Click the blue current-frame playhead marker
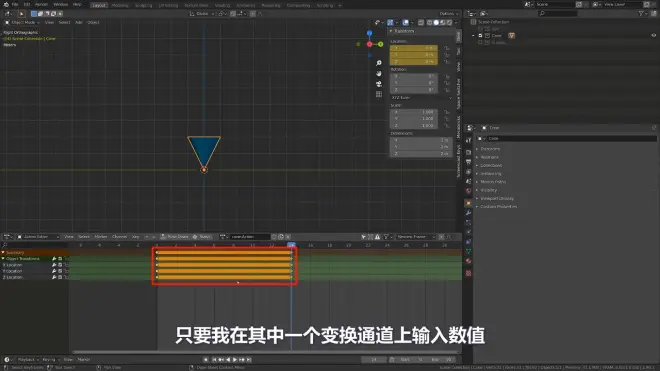Screen dimensions: 660x371 (291, 245)
